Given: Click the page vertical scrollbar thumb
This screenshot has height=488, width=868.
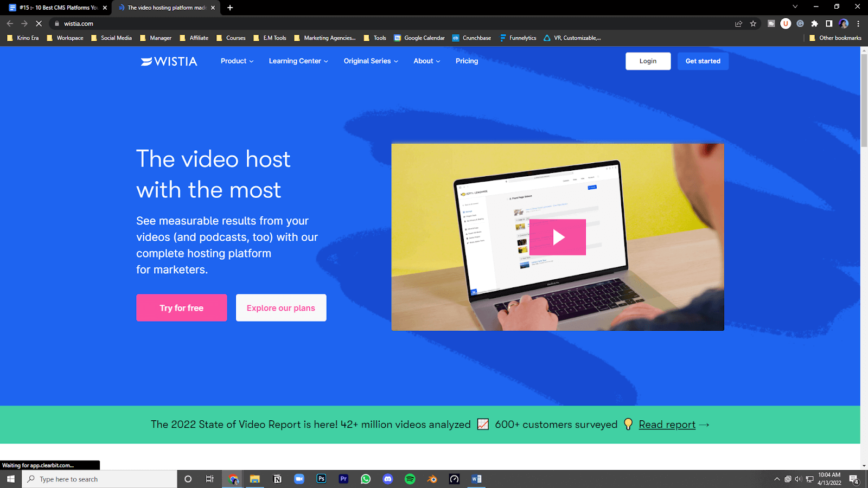Looking at the screenshot, I should pos(864,100).
